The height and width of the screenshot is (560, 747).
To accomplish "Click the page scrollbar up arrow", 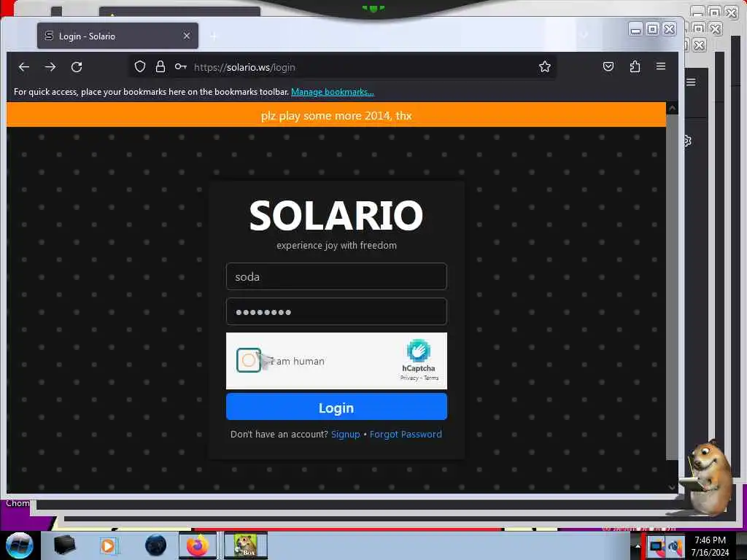I will [x=672, y=109].
